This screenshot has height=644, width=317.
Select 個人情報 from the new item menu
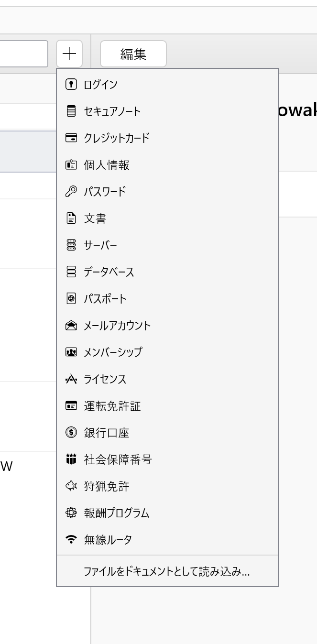coord(107,165)
